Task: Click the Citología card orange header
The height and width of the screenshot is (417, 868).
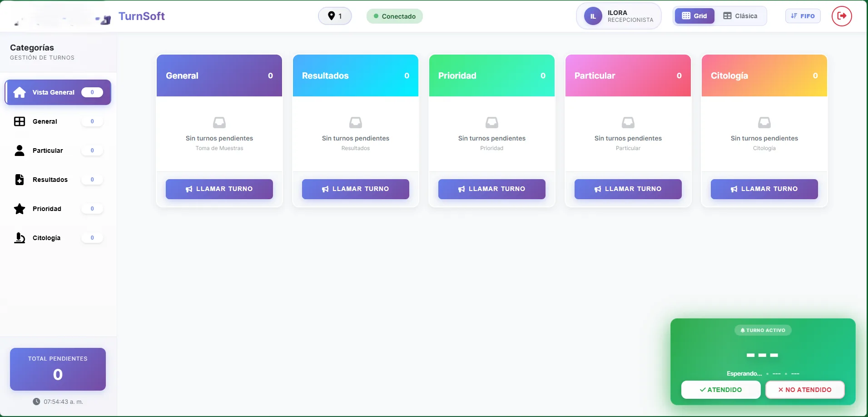Action: pos(764,75)
